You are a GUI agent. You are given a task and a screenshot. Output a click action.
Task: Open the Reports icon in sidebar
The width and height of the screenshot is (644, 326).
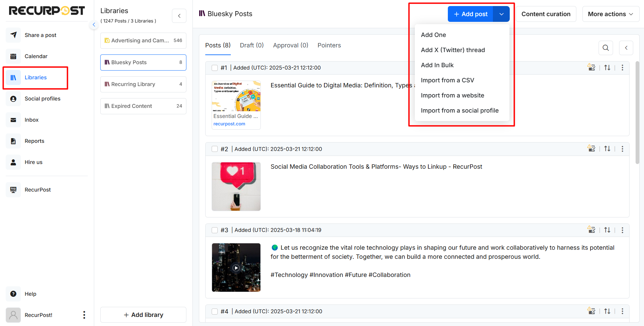(x=13, y=141)
